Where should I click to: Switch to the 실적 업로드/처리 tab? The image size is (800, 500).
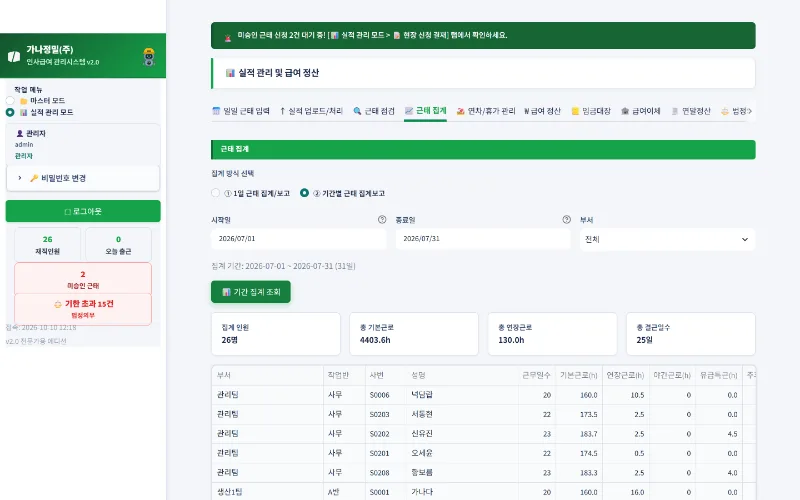pyautogui.click(x=311, y=111)
